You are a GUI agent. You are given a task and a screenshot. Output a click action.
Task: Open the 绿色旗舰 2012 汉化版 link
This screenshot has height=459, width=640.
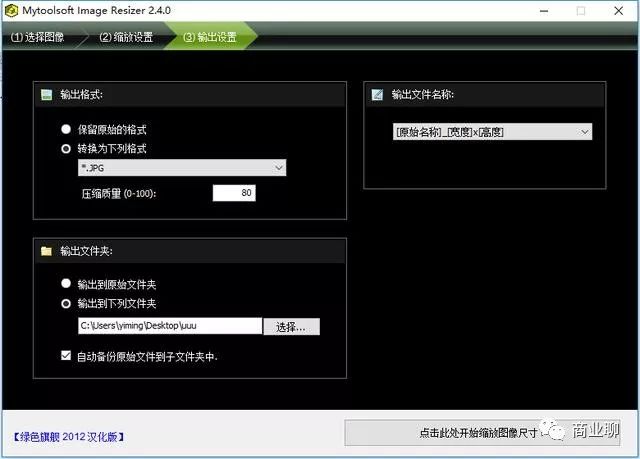coord(68,437)
